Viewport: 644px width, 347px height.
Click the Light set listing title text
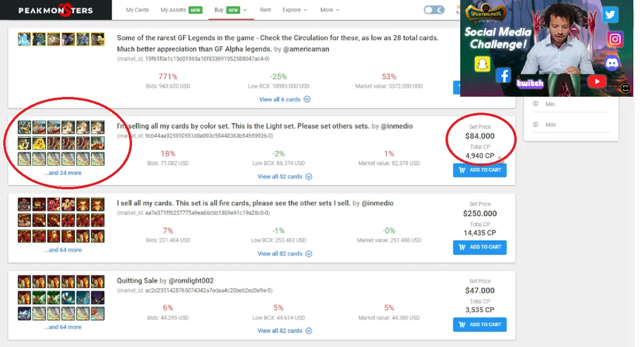[244, 126]
